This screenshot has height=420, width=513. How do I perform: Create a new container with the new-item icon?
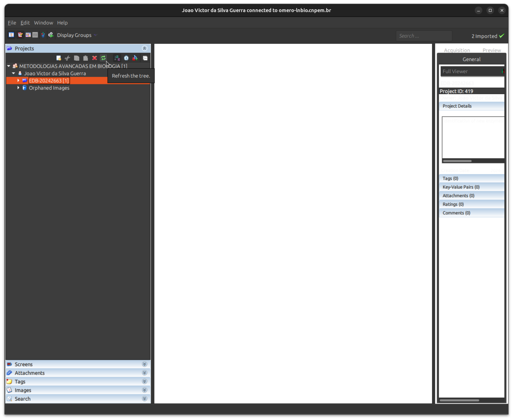point(59,58)
